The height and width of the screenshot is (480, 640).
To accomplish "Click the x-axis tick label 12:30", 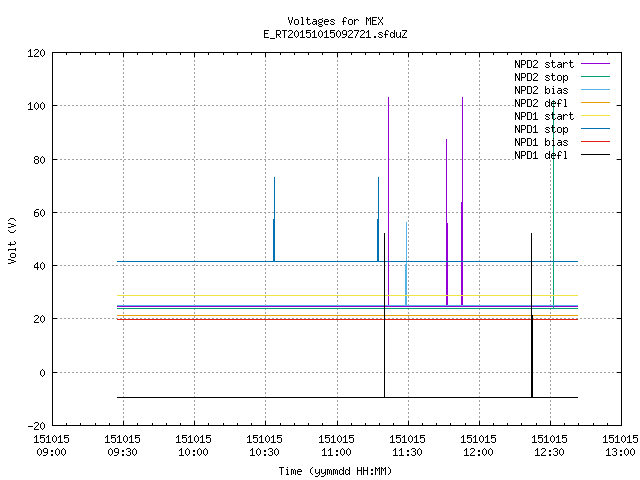I will coord(549,452).
